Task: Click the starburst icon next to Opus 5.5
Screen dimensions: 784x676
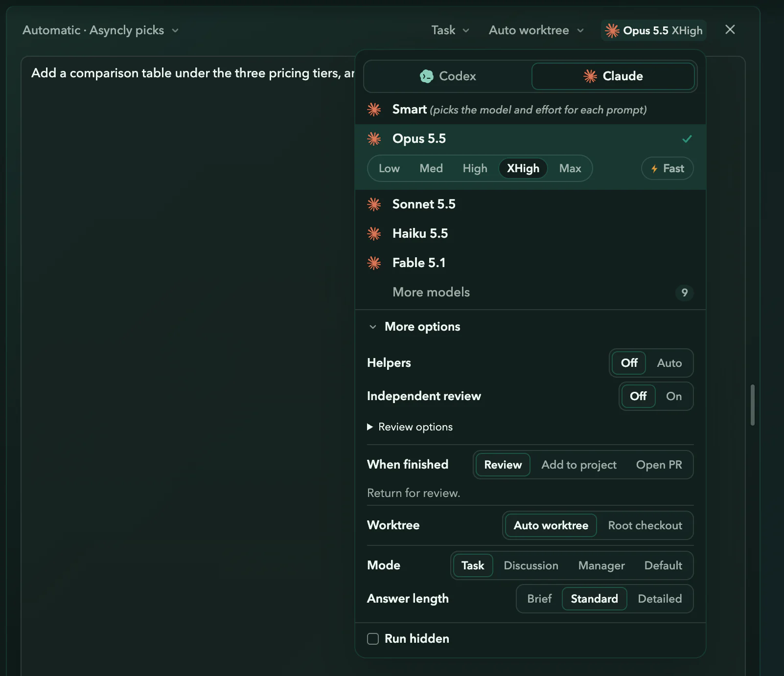Action: (374, 139)
